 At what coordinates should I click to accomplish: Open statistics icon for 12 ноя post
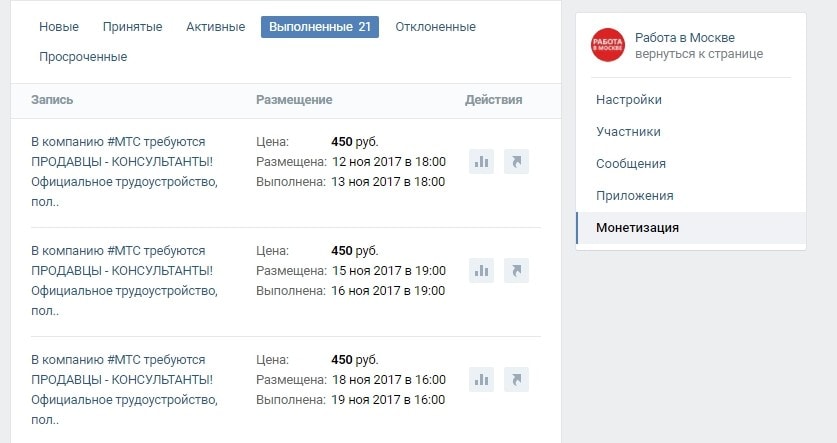click(481, 162)
